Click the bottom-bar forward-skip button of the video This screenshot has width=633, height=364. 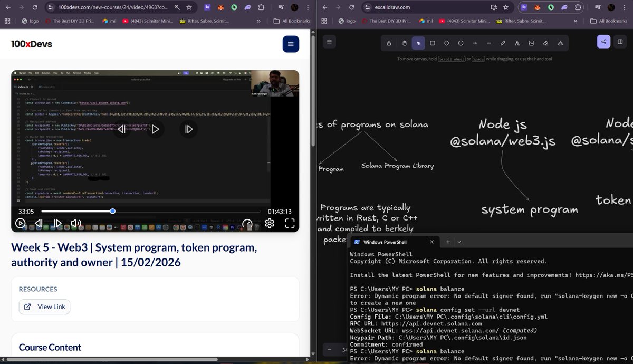tap(58, 223)
